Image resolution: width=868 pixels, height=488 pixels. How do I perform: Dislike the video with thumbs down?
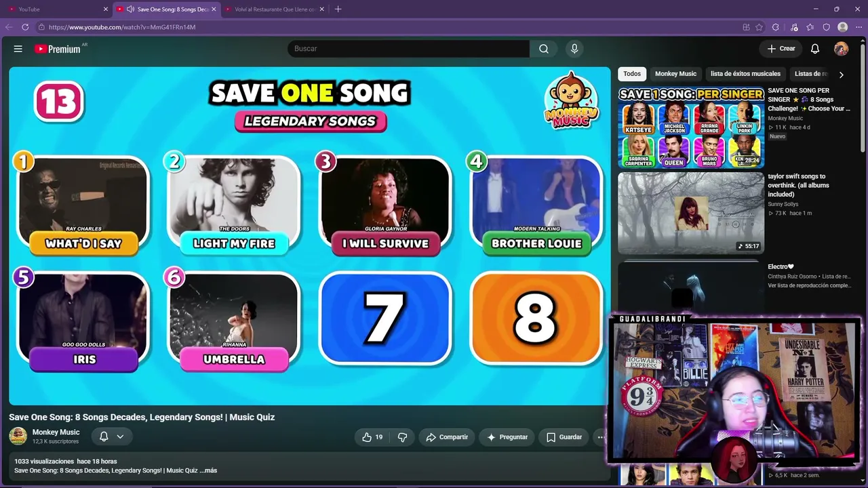coord(402,437)
